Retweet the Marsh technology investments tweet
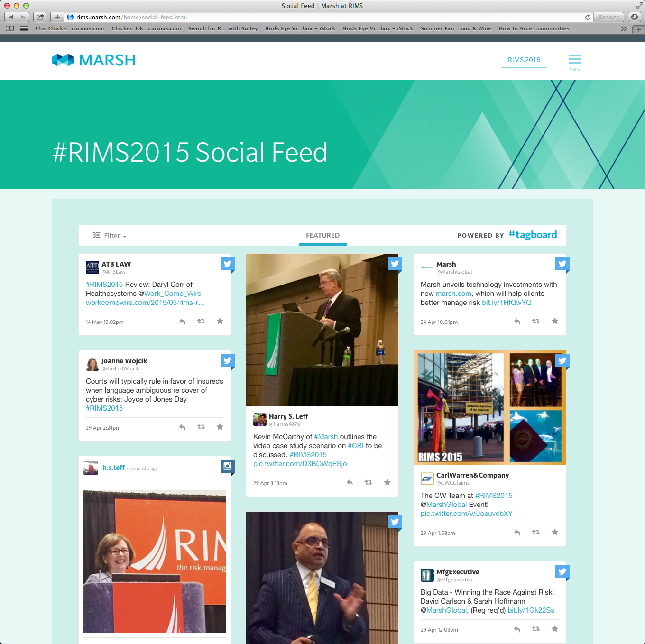Image resolution: width=645 pixels, height=644 pixels. click(x=536, y=322)
